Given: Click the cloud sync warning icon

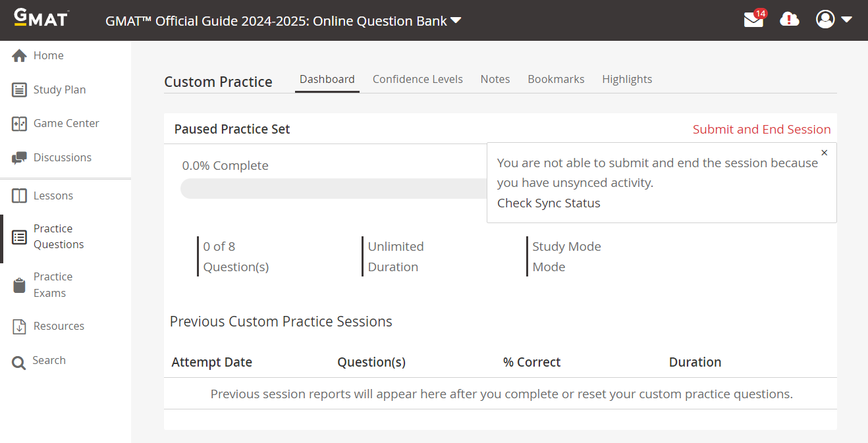Looking at the screenshot, I should click(x=789, y=20).
